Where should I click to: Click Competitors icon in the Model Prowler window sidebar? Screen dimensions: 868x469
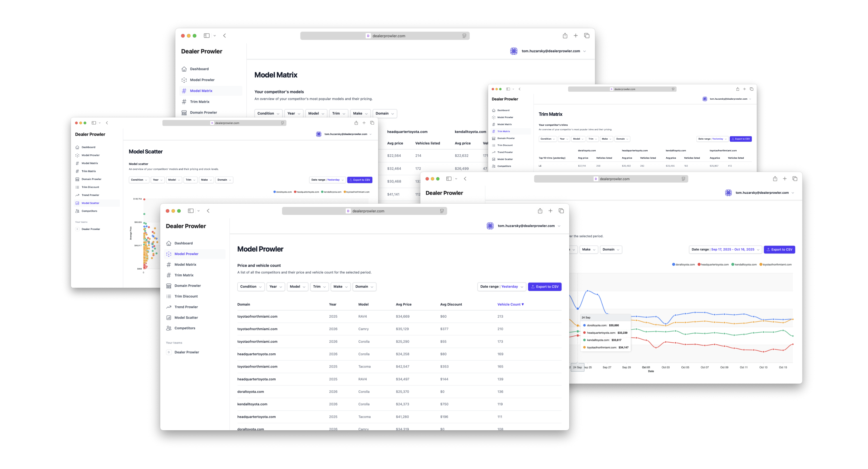coord(169,328)
